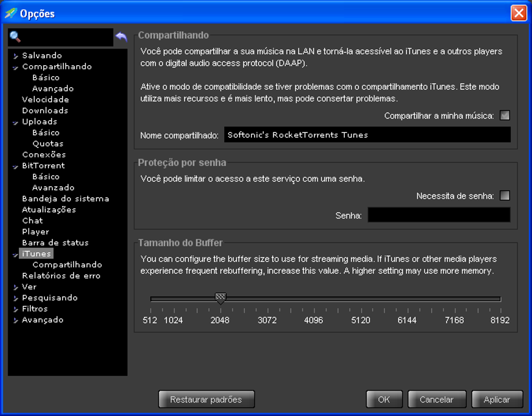Viewport: 532px width, 416px height.
Task: Click the Cancelar button
Action: (x=437, y=399)
